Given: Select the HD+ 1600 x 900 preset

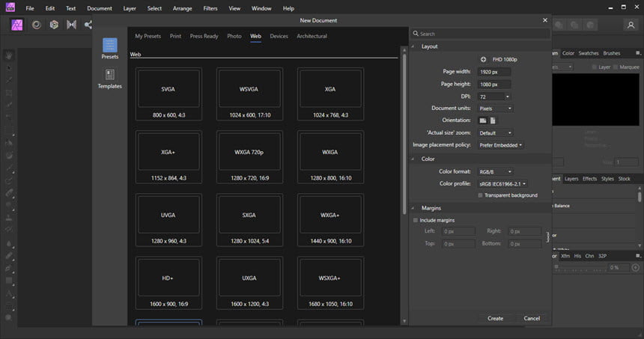Looking at the screenshot, I should tap(168, 283).
